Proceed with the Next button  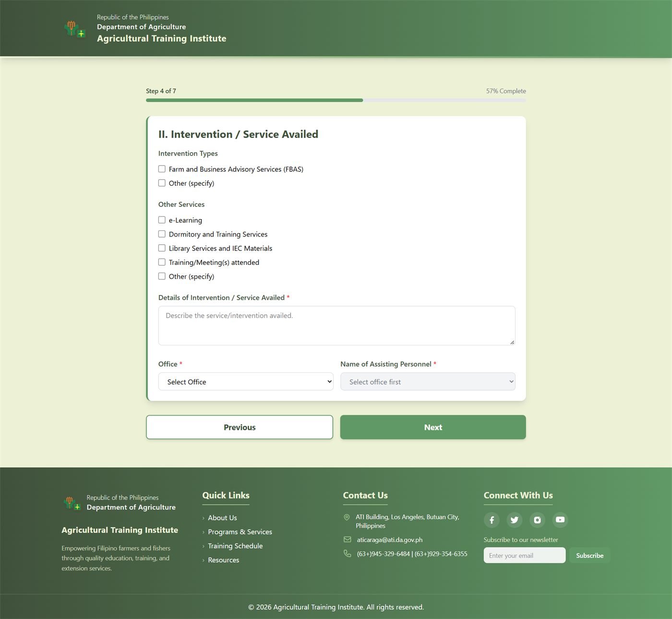(433, 427)
